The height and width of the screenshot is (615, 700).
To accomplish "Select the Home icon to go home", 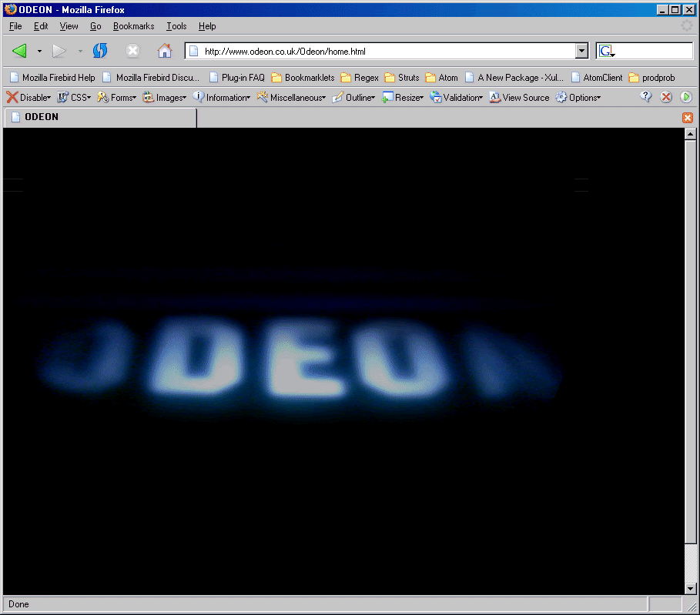I will pos(165,51).
